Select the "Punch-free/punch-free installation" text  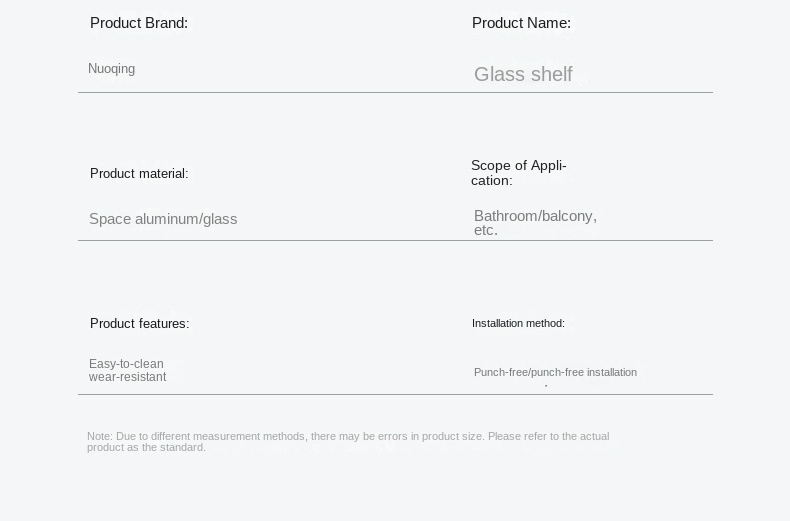(x=555, y=373)
